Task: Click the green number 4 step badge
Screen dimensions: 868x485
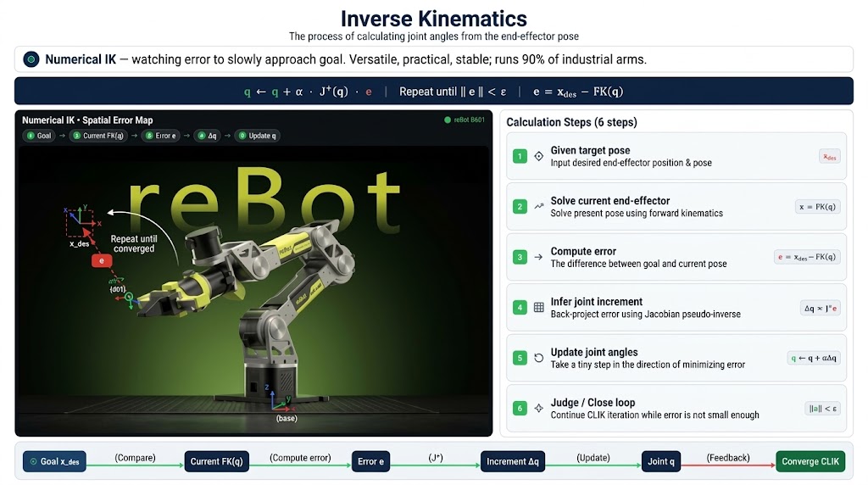Action: [520, 307]
